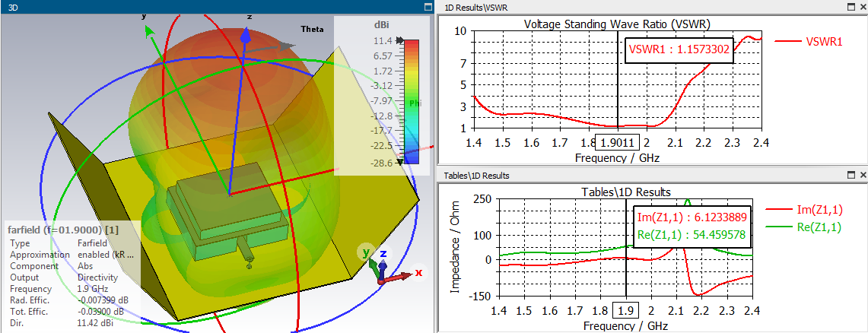This screenshot has height=333, width=868.
Task: Click the Impedance / Ohm axis label
Action: point(455,246)
